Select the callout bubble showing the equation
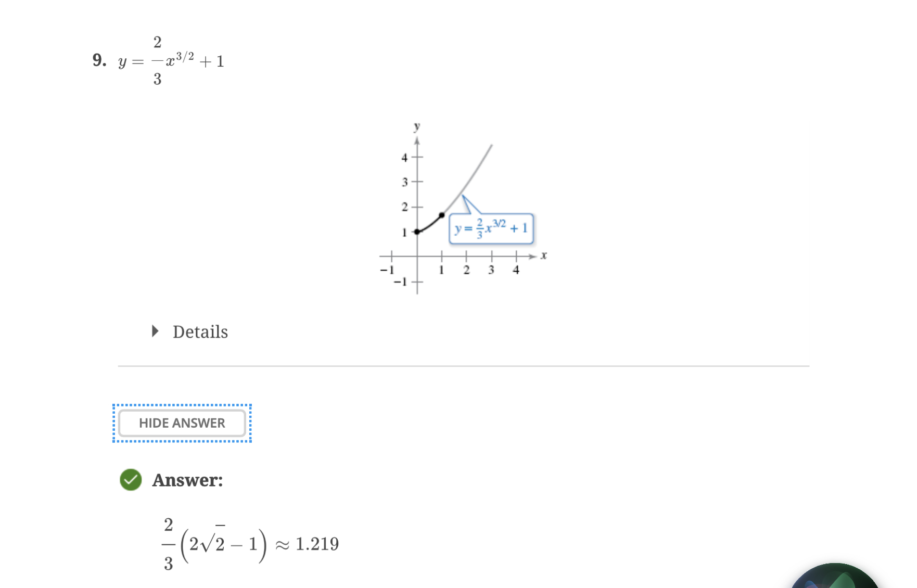 (491, 229)
